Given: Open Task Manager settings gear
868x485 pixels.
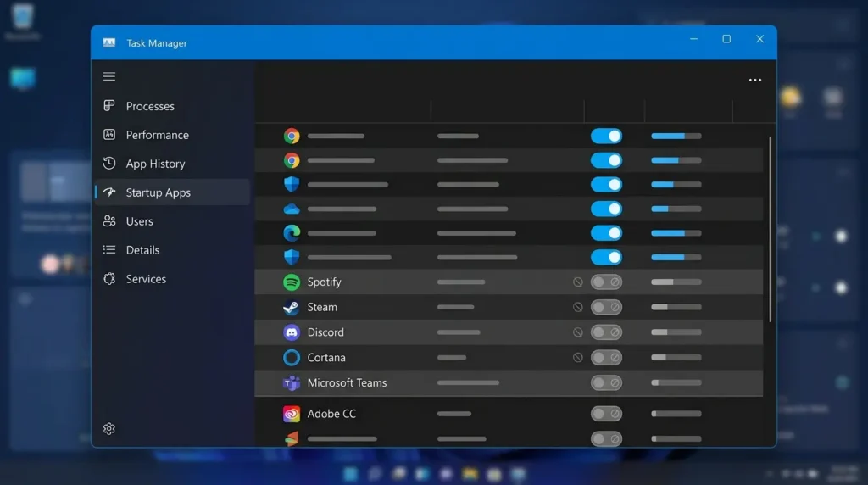Looking at the screenshot, I should coord(109,428).
